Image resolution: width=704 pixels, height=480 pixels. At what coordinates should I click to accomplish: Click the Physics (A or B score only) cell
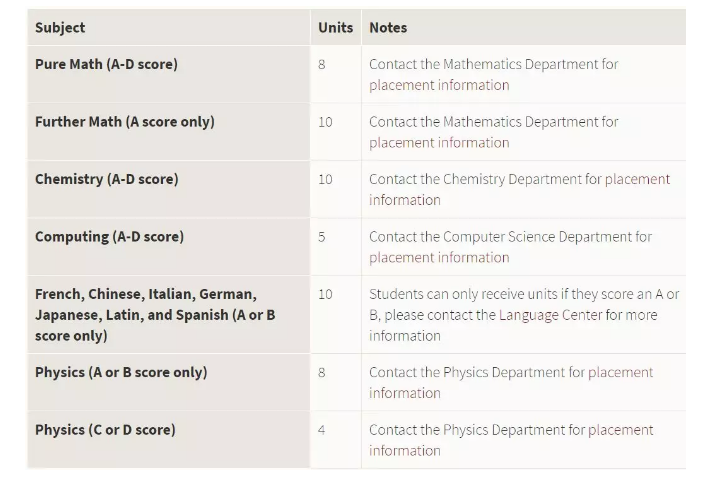(169, 382)
